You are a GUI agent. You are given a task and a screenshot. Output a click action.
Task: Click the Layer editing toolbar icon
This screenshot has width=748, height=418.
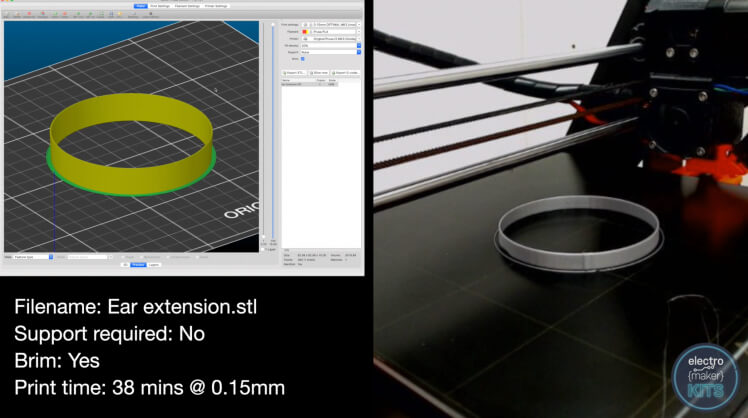click(151, 14)
